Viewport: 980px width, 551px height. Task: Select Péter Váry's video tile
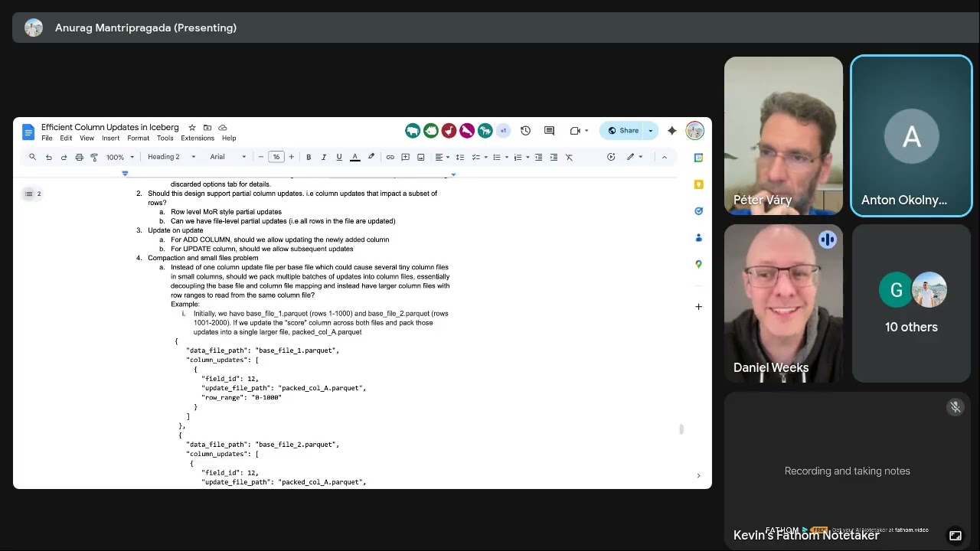coord(783,135)
